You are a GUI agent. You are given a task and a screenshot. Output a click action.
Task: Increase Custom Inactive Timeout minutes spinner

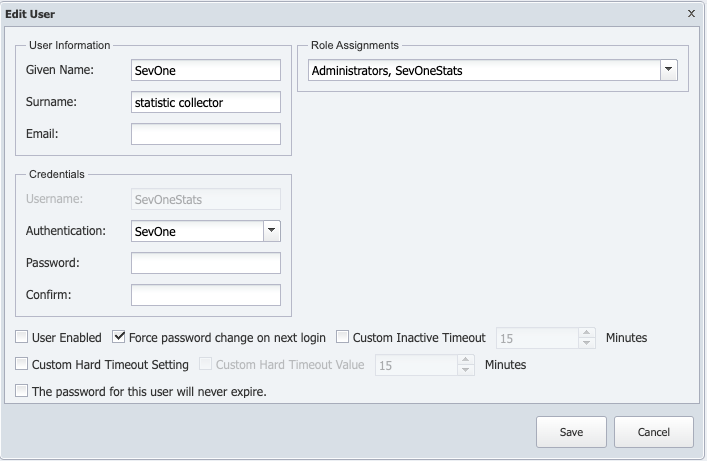[586, 333]
